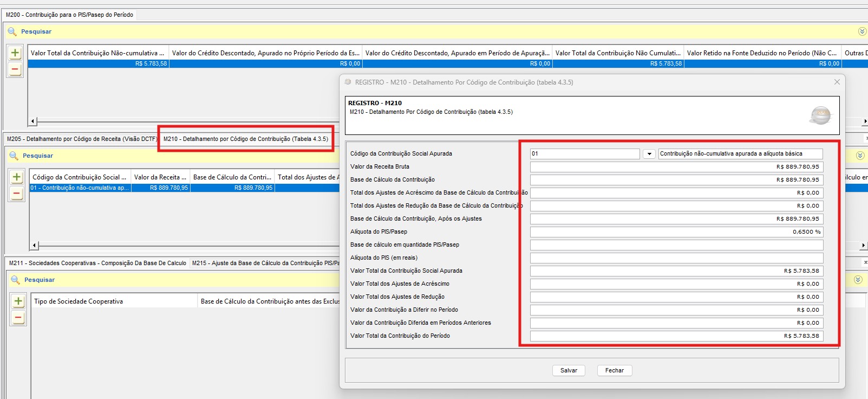
Task: Click the Alíquota do PIS (em reais) field
Action: pyautogui.click(x=676, y=258)
